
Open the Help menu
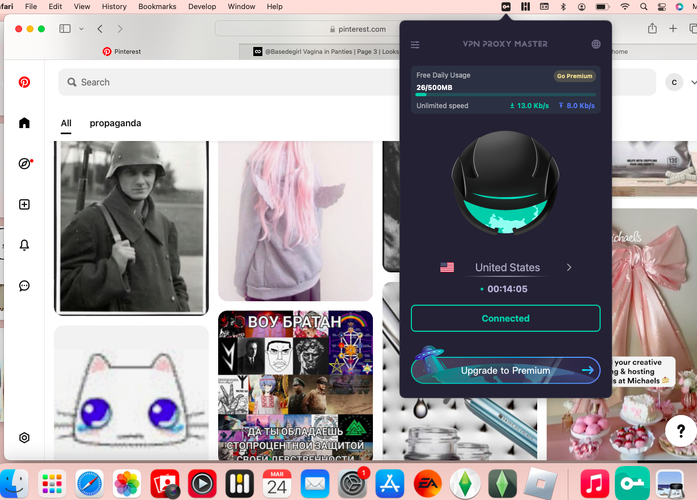point(275,7)
